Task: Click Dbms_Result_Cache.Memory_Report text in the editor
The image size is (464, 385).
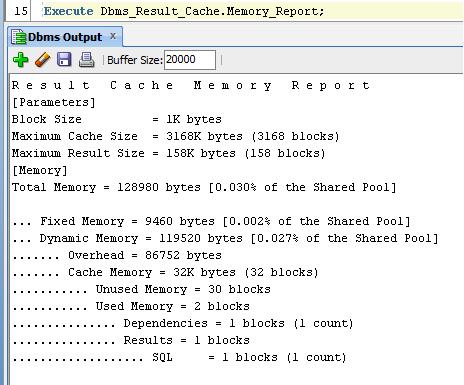Action: pyautogui.click(x=212, y=11)
